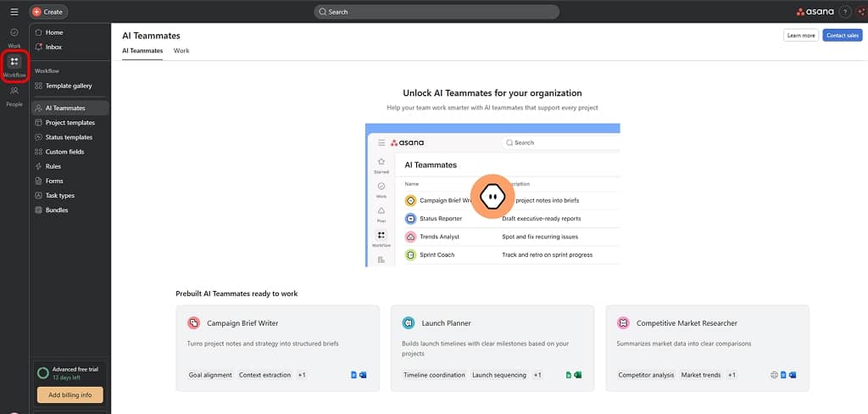Click the Excel icon on Launch Planner
868x414 pixels.
click(578, 375)
